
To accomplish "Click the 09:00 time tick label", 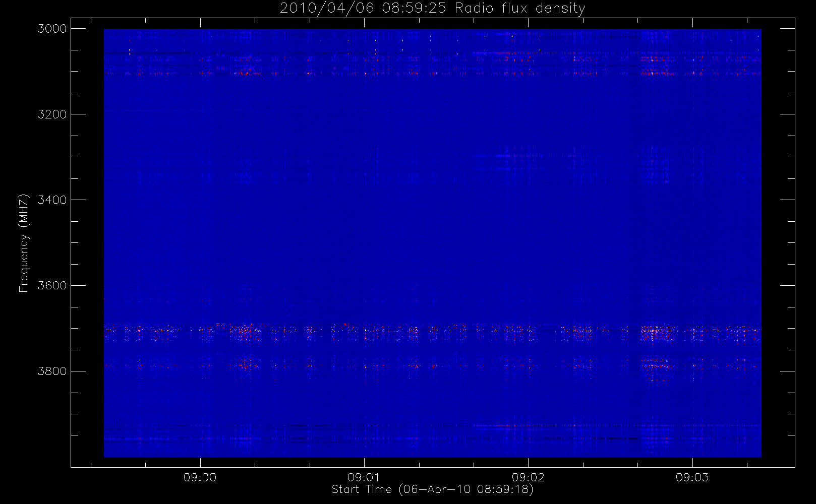I will tap(200, 477).
